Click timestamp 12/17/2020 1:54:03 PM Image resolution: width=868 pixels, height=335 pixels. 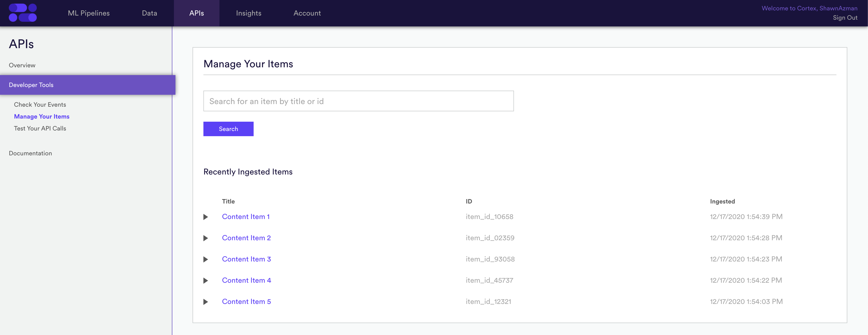pyautogui.click(x=746, y=302)
